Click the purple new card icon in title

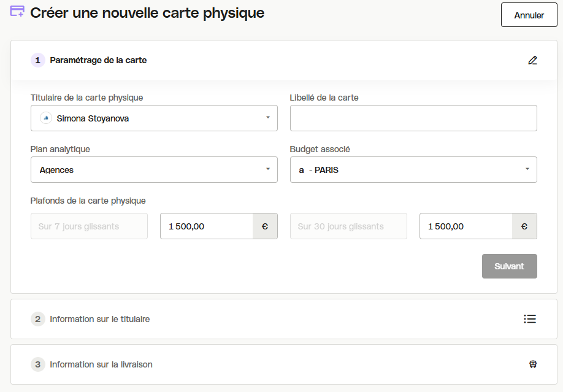17,11
